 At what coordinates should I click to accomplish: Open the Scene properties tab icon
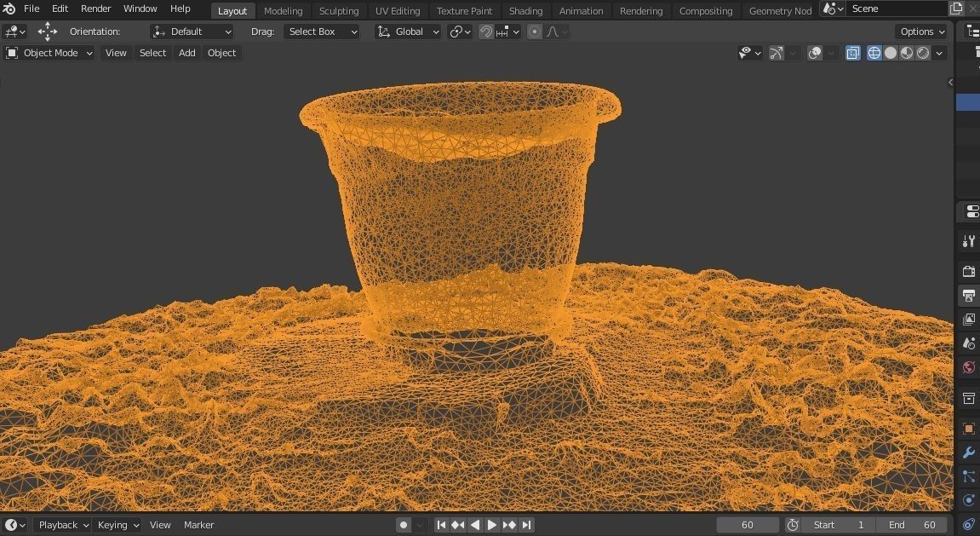(x=969, y=343)
